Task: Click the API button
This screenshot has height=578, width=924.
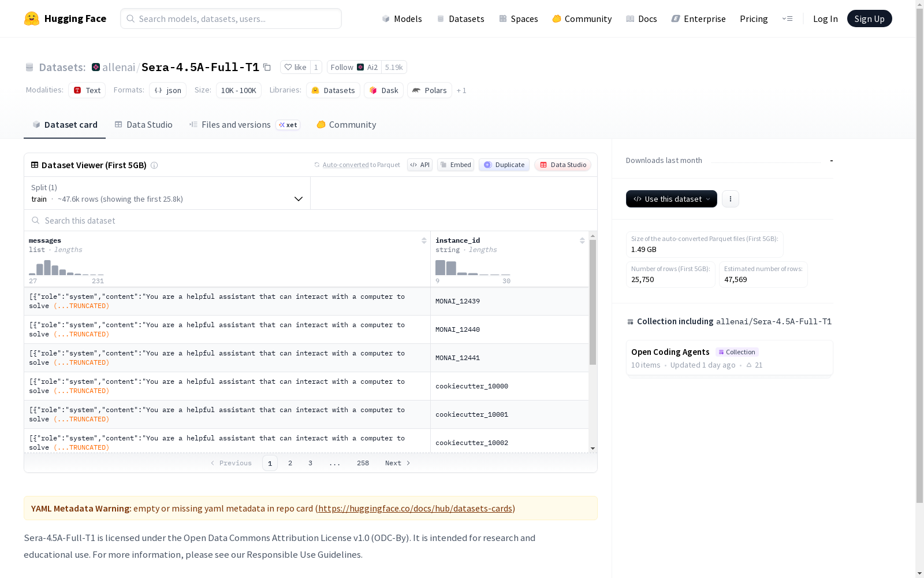Action: (420, 165)
